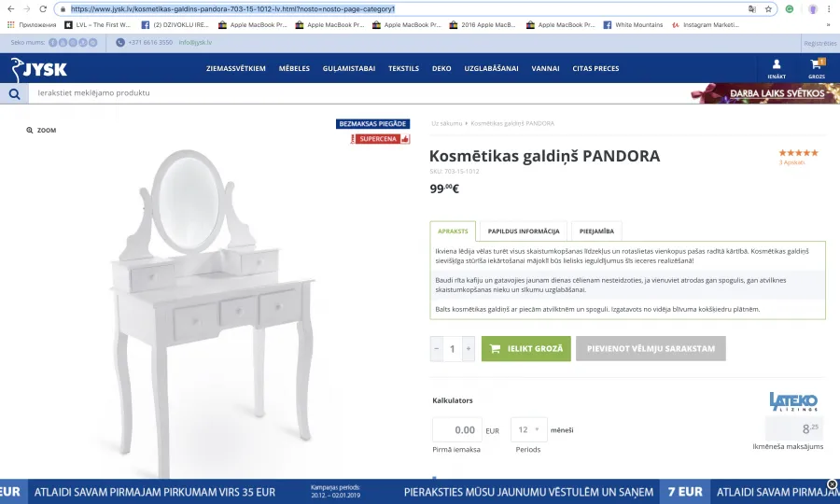
Task: Click the JYSK logo
Action: pos(38,69)
